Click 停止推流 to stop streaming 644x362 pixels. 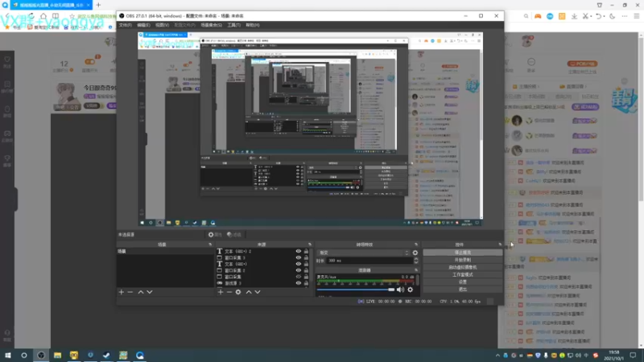pos(462,253)
